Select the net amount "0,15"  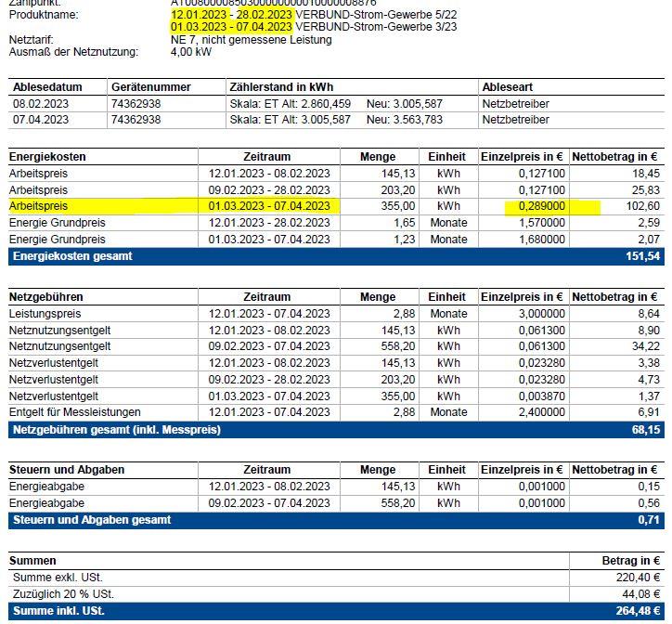(649, 487)
